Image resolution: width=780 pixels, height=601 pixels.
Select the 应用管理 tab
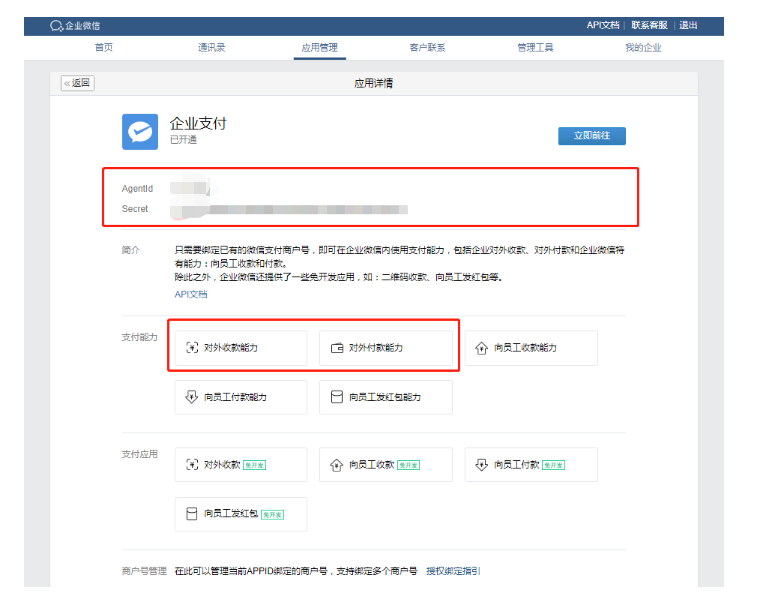pos(319,47)
